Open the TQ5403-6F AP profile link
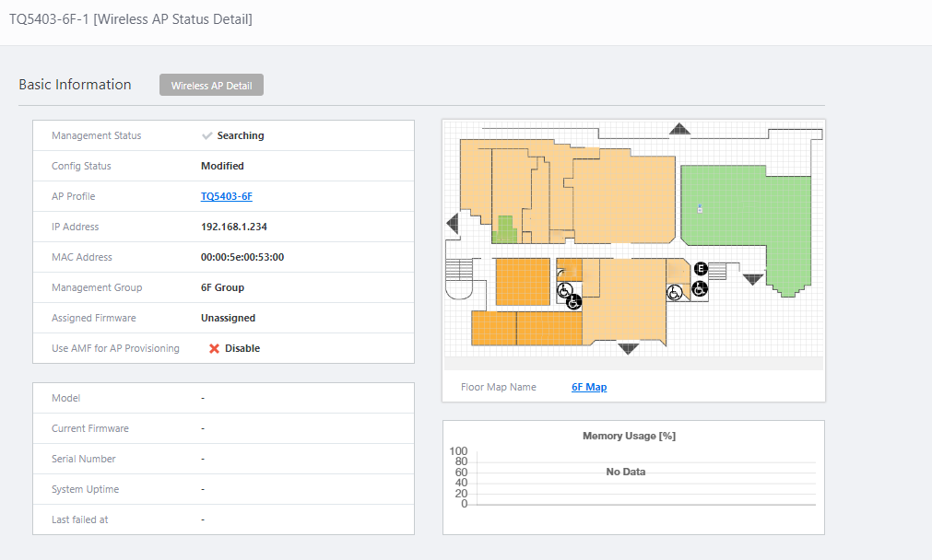The width and height of the screenshot is (932, 560). pyautogui.click(x=227, y=196)
